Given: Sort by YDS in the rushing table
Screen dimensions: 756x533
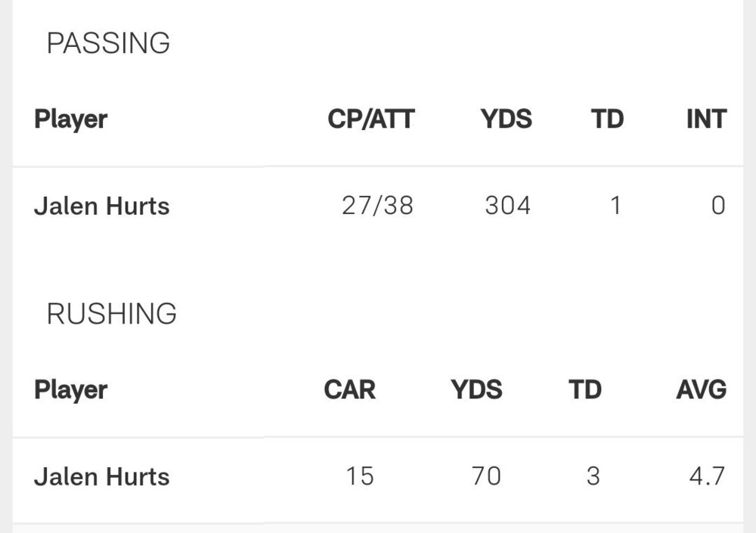Looking at the screenshot, I should tap(476, 390).
